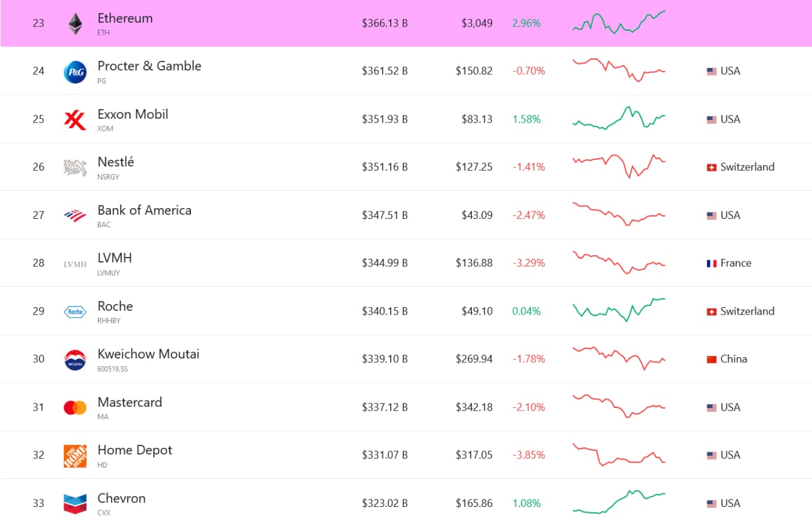The image size is (812, 526).
Task: Click the Kweichow Moutai logo
Action: tap(75, 360)
